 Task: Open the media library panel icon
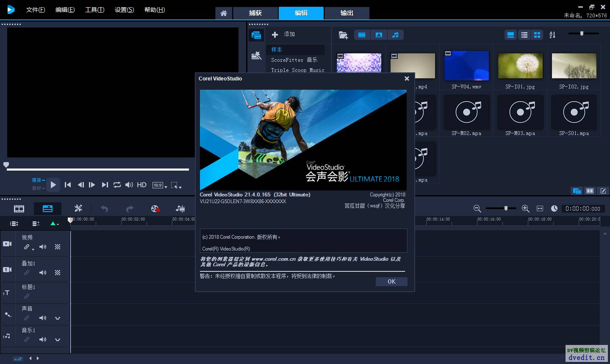(256, 35)
